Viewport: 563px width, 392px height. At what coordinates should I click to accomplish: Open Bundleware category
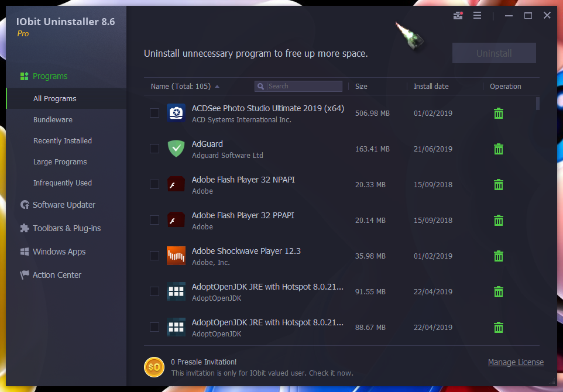point(53,119)
